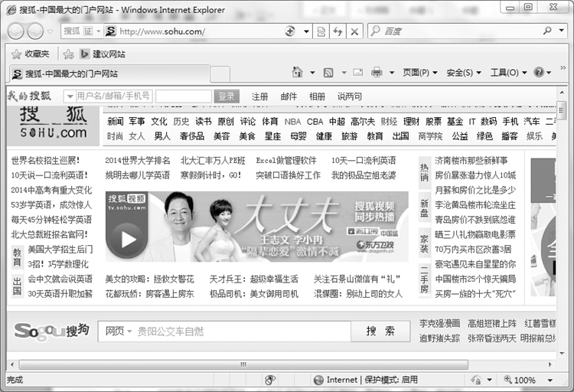574x392 pixels.
Task: Click the 100% zoom level button
Action: (520, 380)
